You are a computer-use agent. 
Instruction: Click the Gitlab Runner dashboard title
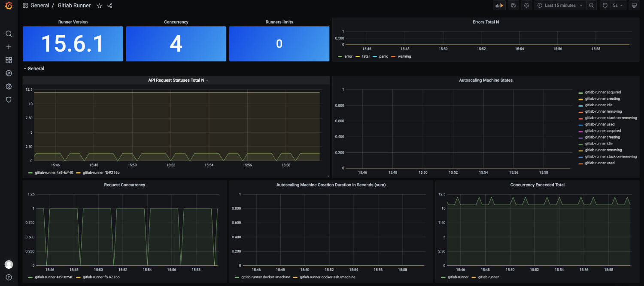click(74, 6)
